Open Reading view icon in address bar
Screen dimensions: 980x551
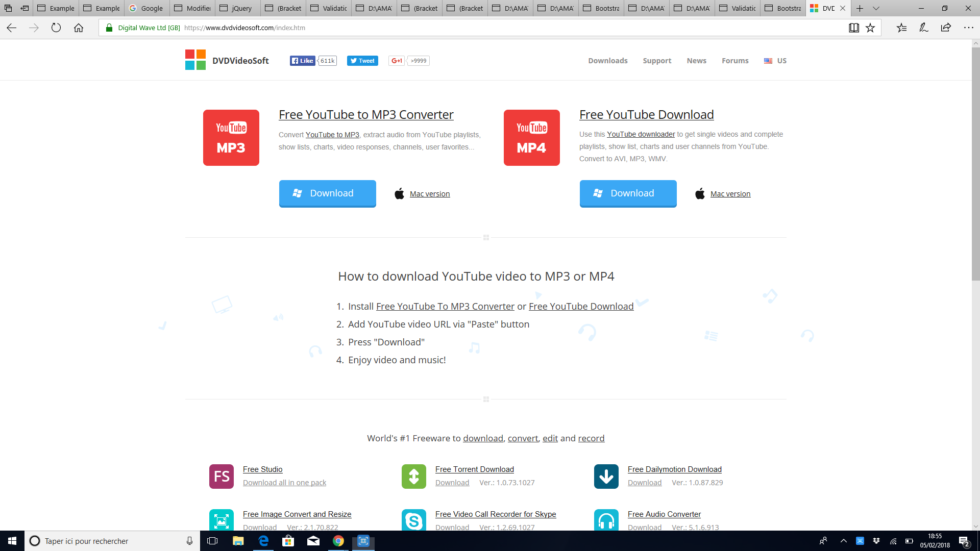pos(854,28)
